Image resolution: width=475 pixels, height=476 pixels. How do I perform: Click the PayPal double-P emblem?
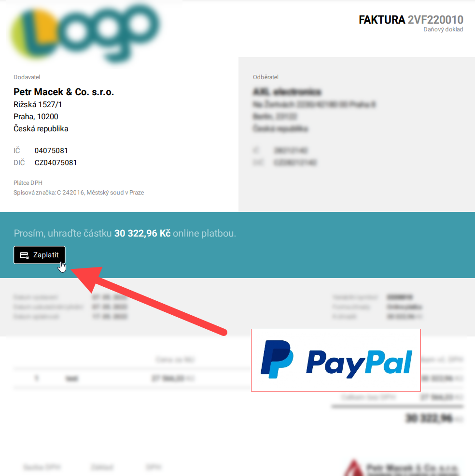(x=277, y=359)
